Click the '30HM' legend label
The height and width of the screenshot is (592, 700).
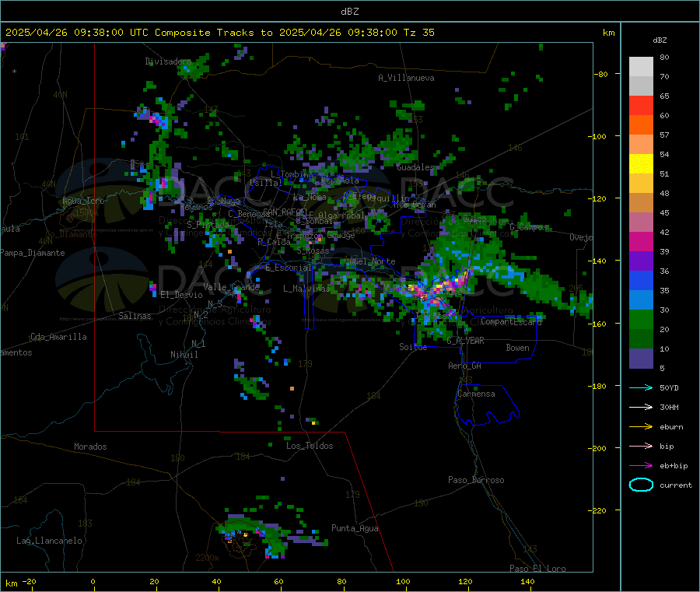click(669, 407)
